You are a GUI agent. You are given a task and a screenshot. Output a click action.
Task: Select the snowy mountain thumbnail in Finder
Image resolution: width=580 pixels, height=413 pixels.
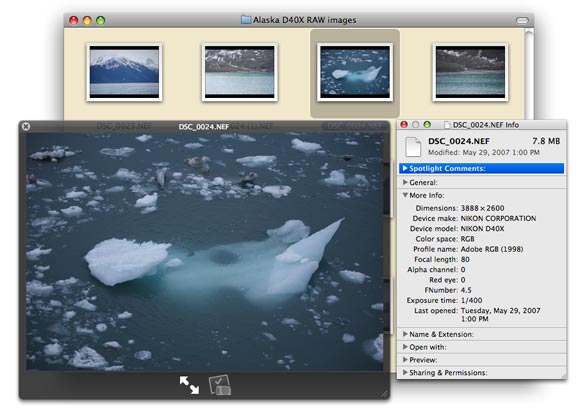[124, 72]
